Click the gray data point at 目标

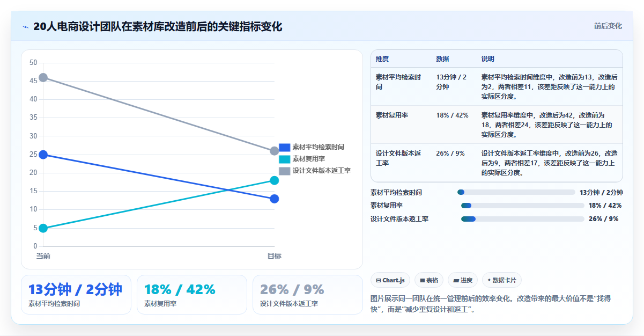[274, 151]
